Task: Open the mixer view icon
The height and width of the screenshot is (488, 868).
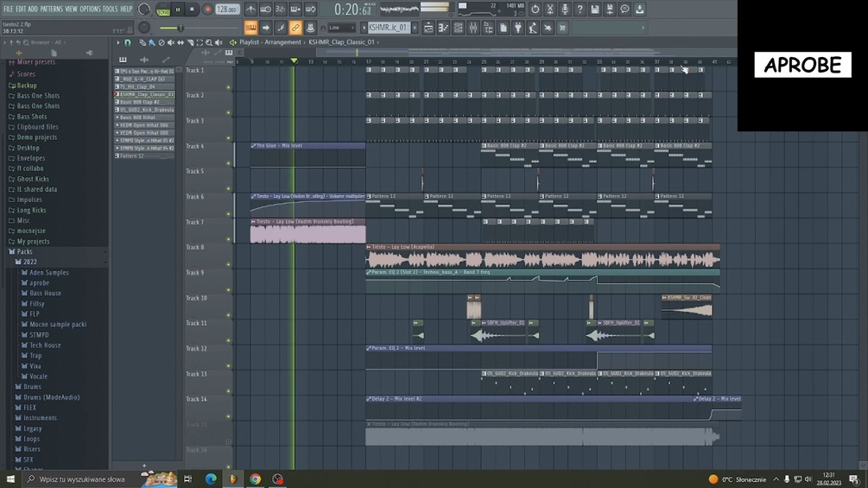Action: [473, 28]
